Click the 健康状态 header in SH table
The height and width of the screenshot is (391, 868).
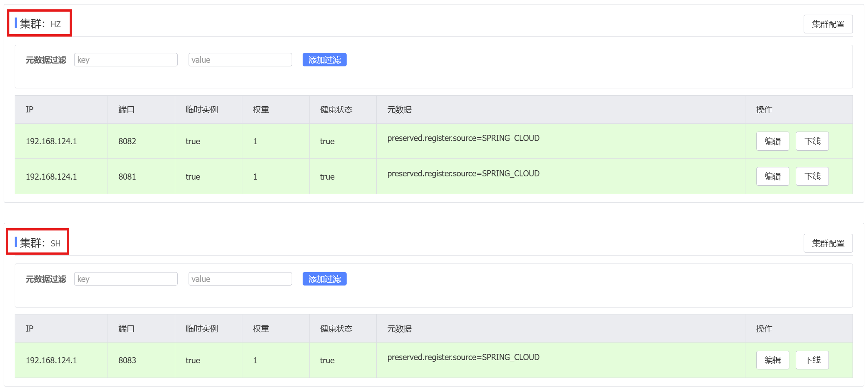click(336, 329)
